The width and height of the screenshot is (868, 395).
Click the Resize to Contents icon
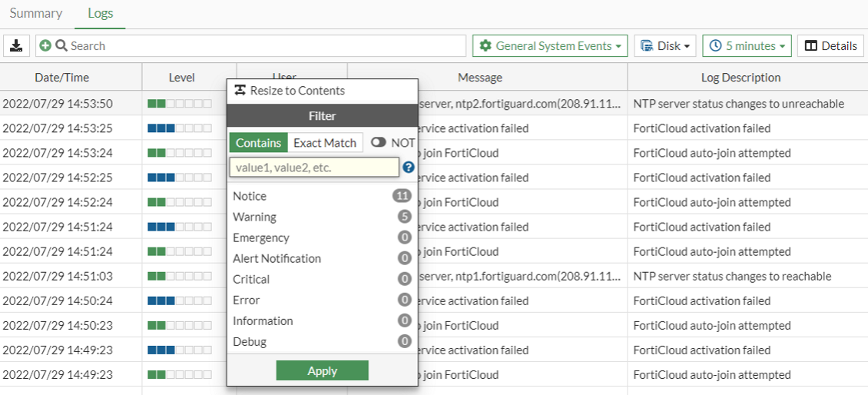pyautogui.click(x=240, y=91)
